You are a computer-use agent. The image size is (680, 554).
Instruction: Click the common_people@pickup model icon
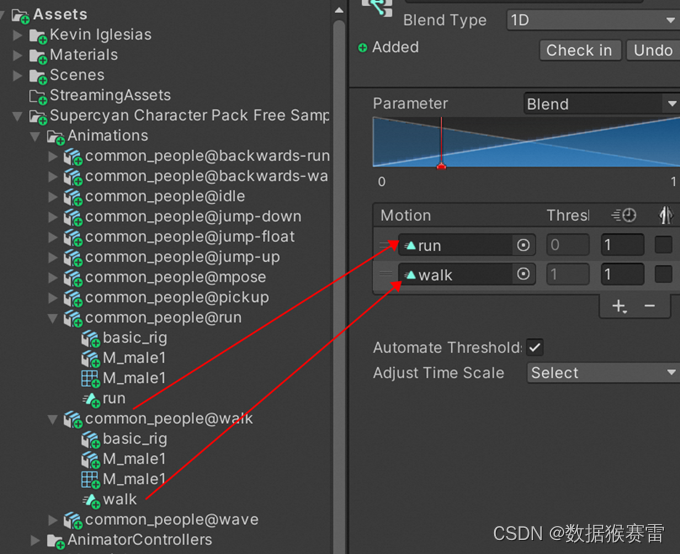pyautogui.click(x=73, y=299)
